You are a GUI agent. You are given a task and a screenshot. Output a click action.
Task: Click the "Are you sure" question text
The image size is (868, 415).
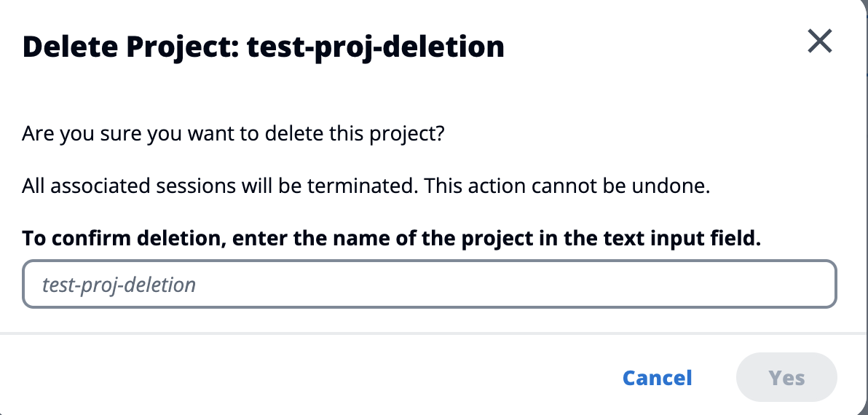[x=233, y=135]
